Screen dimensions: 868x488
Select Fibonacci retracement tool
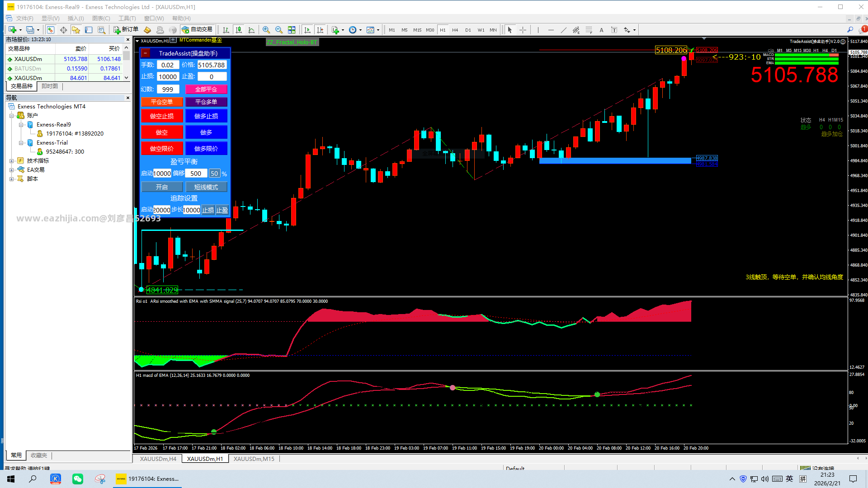click(589, 30)
